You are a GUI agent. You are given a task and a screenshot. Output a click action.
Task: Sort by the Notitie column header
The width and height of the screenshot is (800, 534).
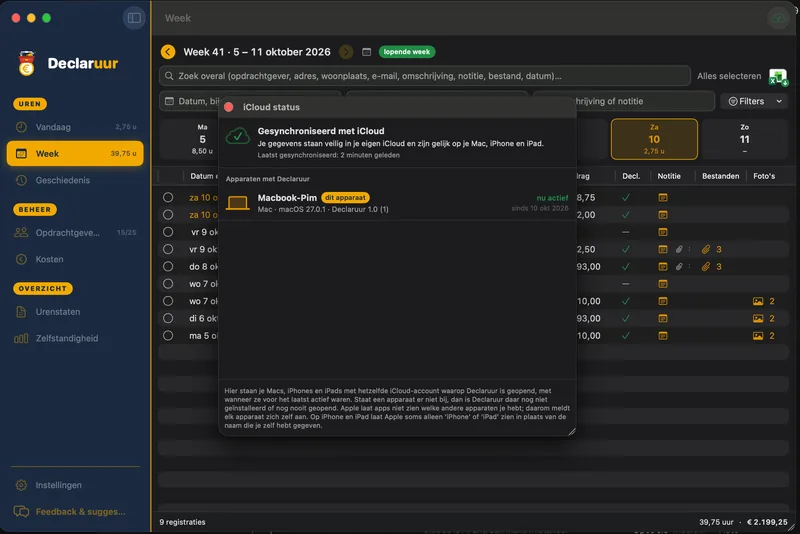click(x=668, y=176)
